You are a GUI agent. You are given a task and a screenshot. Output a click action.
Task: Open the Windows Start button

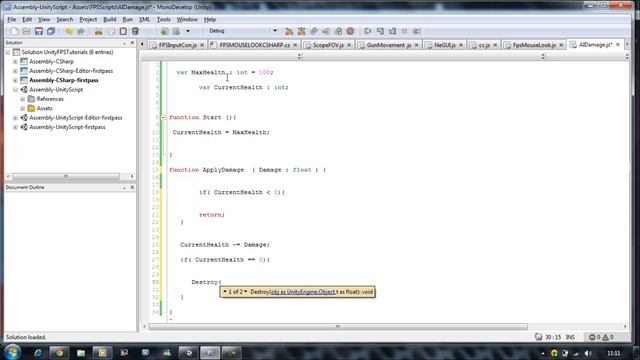[13, 352]
